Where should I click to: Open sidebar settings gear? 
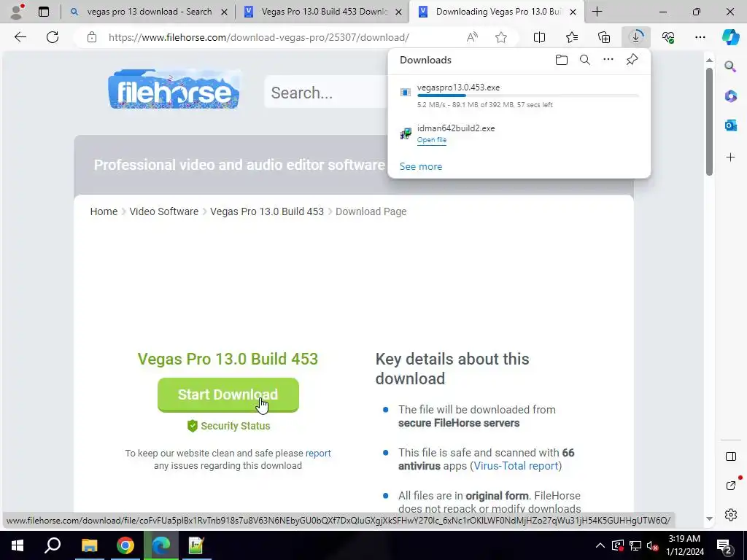[730, 515]
